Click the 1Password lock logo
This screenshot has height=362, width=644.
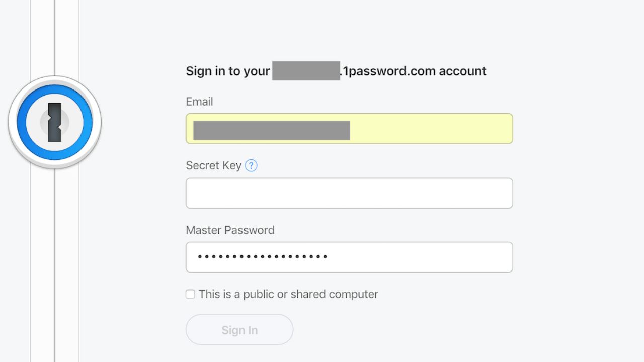coord(54,122)
